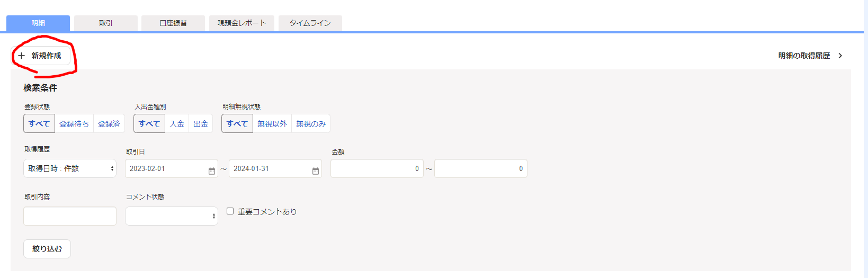Open the calendar for the end date
This screenshot has width=868, height=278.
[x=316, y=171]
